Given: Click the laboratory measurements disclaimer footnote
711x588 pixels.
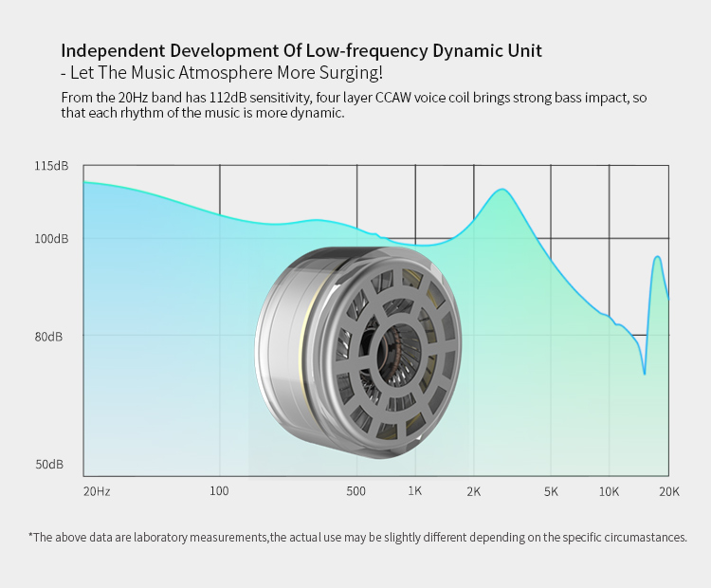Looking at the screenshot, I should tap(357, 537).
